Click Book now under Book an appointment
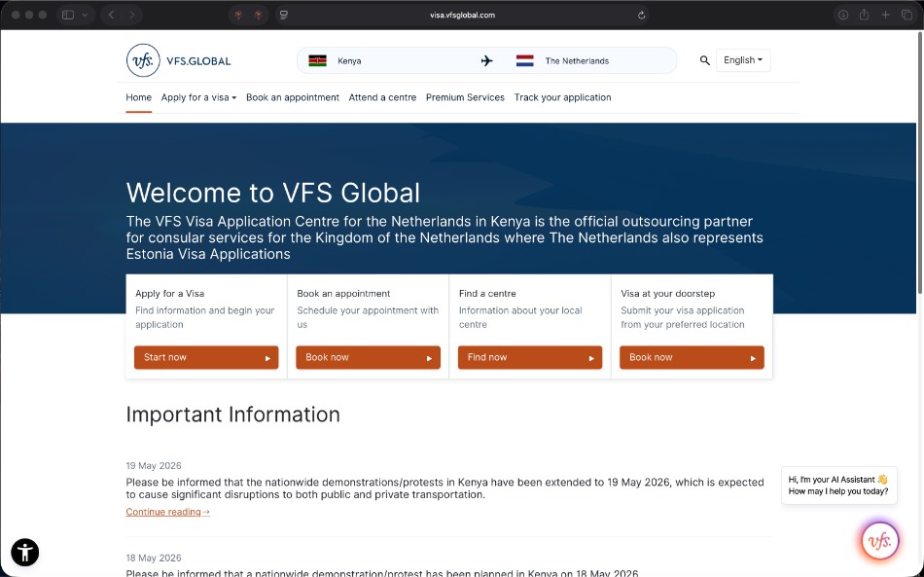 click(x=368, y=357)
